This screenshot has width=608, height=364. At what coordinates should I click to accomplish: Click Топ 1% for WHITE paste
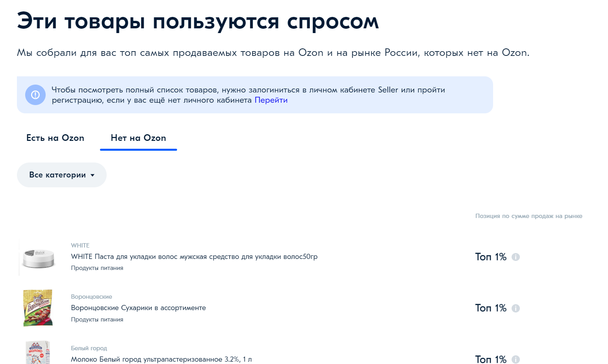pyautogui.click(x=491, y=257)
